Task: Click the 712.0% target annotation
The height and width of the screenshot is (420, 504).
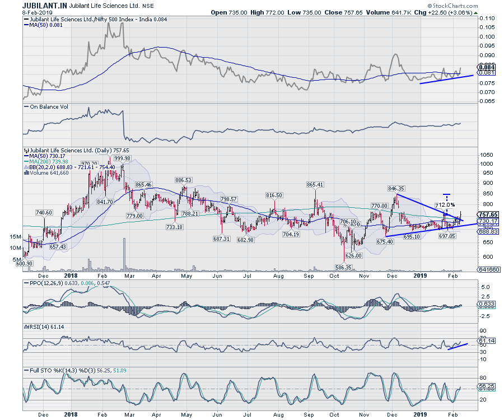Action: [446, 205]
